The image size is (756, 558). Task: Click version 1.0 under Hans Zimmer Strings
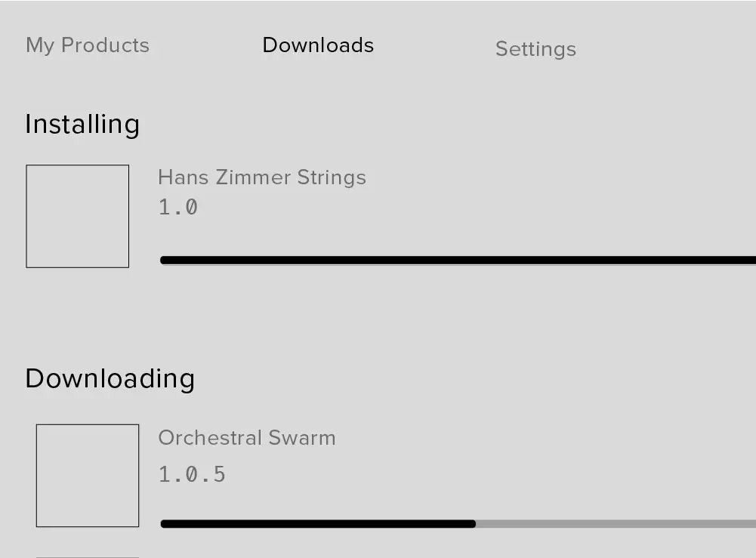point(178,207)
